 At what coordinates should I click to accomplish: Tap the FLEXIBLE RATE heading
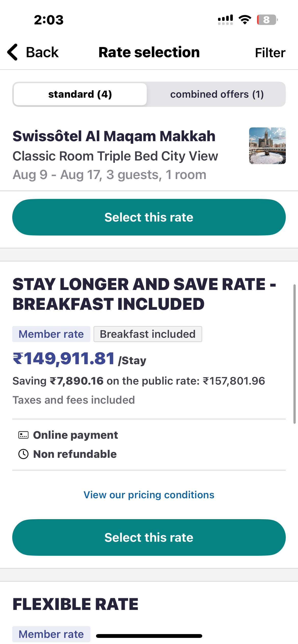(75, 605)
